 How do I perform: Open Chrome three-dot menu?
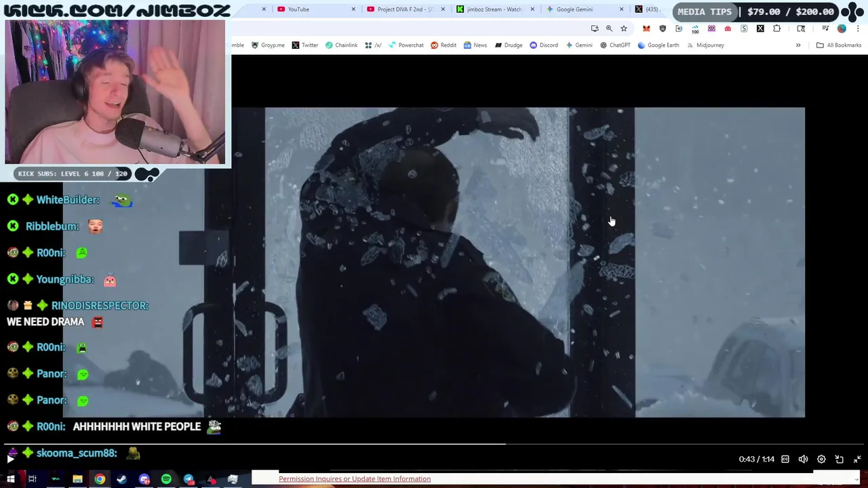click(858, 28)
